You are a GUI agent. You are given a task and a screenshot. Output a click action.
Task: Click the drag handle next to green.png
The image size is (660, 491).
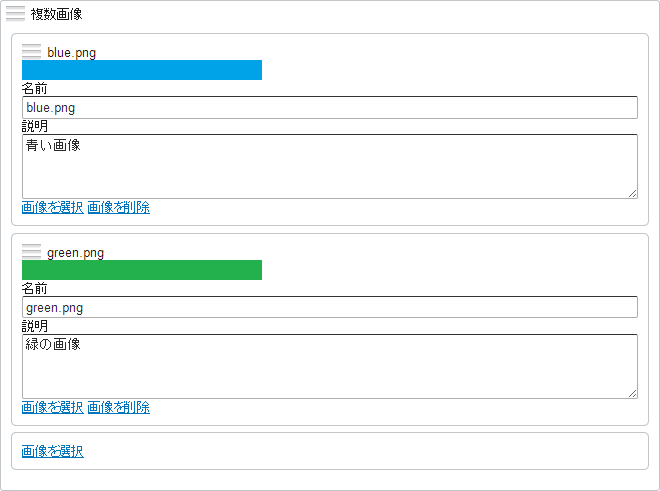[32, 252]
